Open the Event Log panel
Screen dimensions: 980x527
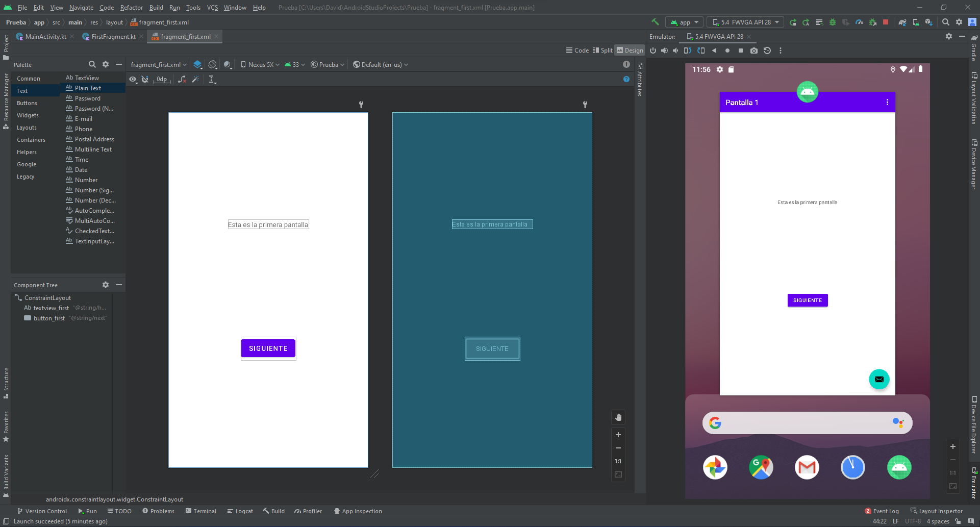click(x=882, y=511)
